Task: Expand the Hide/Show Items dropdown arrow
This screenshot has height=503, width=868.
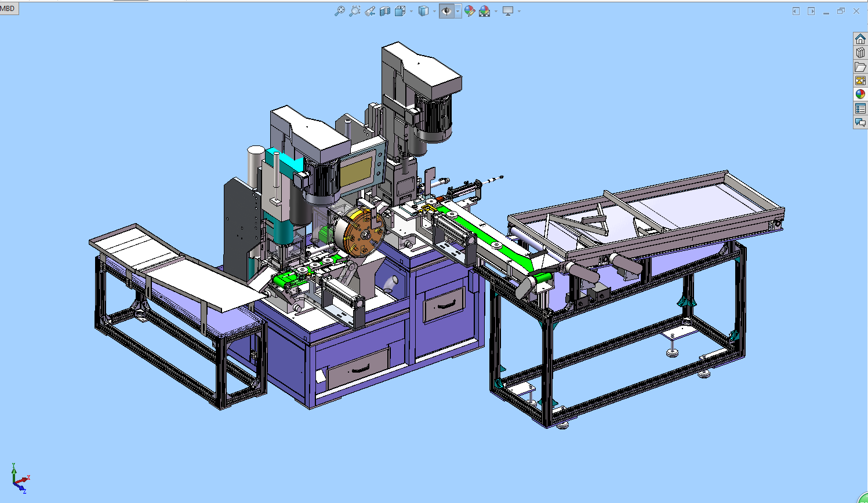Action: click(457, 11)
